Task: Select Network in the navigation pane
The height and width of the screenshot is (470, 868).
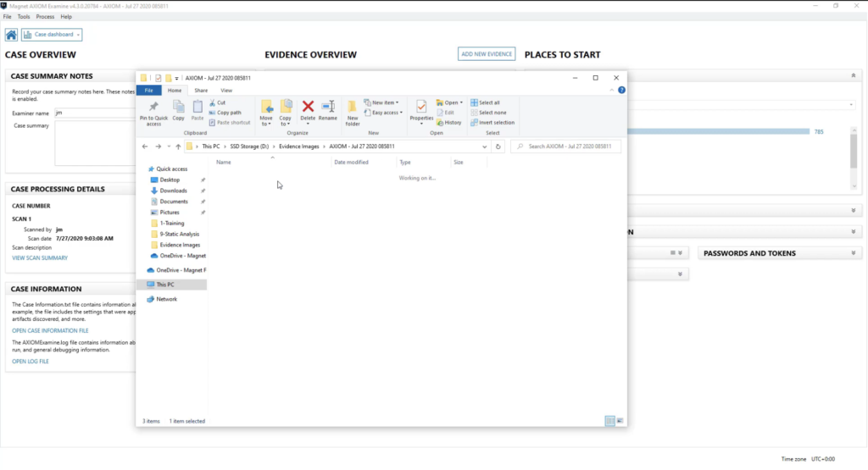Action: [166, 299]
